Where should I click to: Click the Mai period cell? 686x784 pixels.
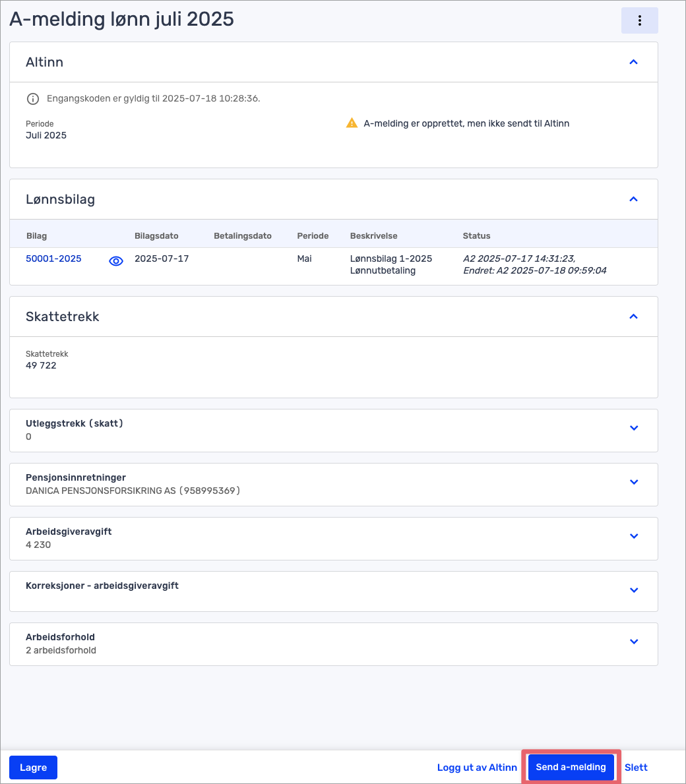point(305,258)
